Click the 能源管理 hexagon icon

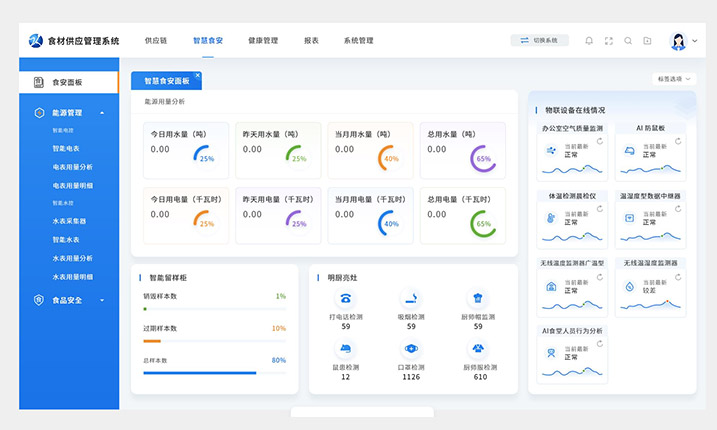tap(39, 113)
